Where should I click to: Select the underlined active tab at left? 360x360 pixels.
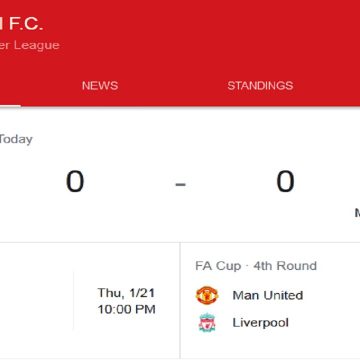pos(10,86)
